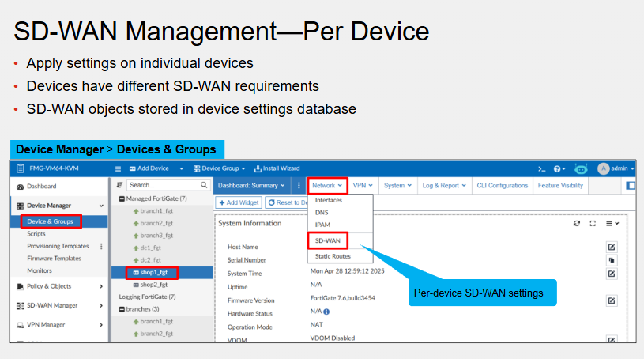644x359 pixels.
Task: Open the Dashboard: Summary dropdown
Action: point(251,186)
